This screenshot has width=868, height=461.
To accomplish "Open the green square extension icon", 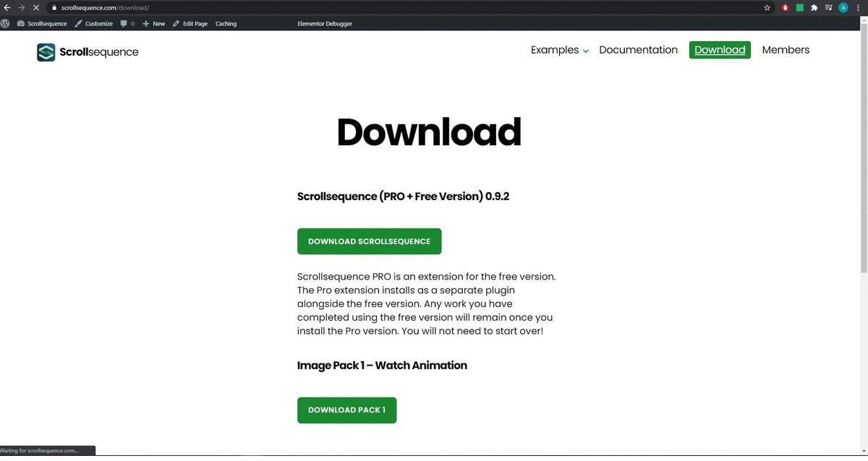I will coord(800,7).
